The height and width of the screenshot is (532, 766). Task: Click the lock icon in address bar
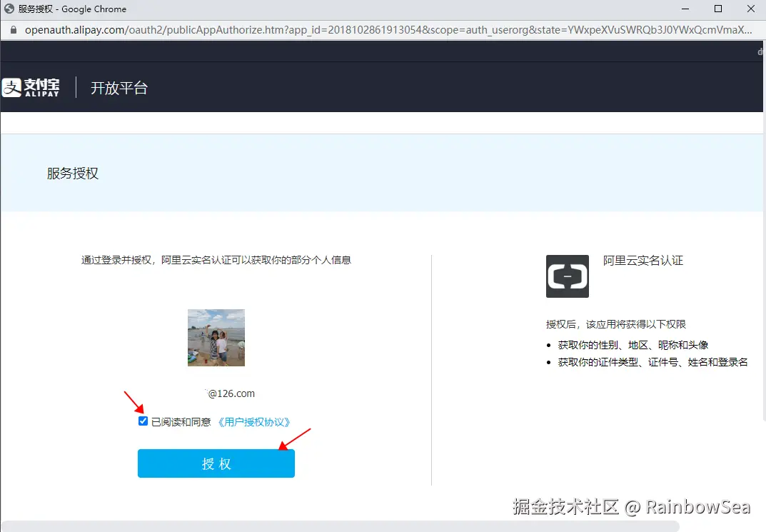14,30
